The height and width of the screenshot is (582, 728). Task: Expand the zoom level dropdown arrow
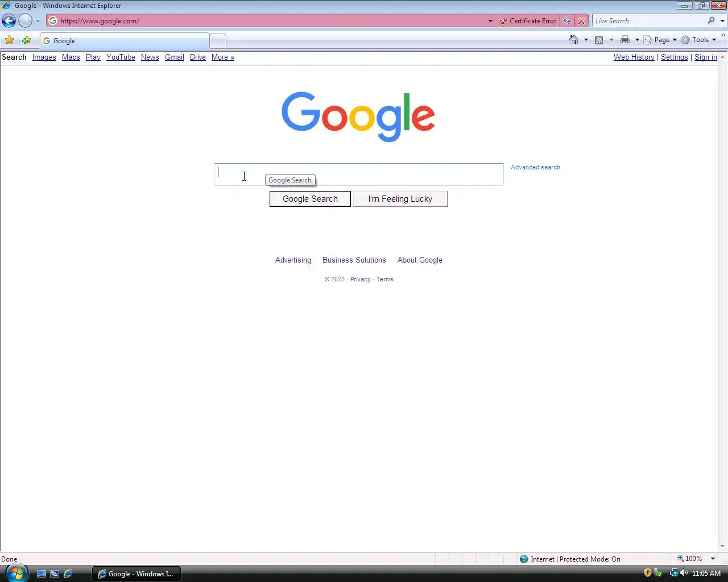(x=713, y=559)
